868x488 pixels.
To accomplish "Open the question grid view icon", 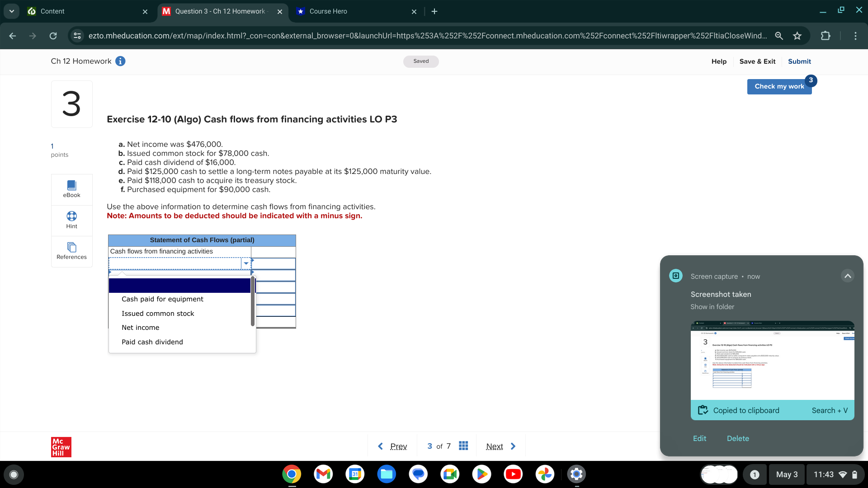I will click(x=463, y=446).
